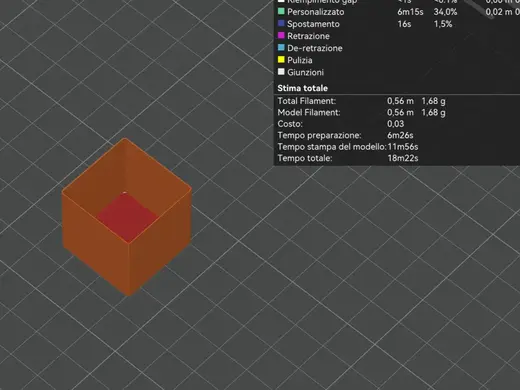Click the Personalizzato time 6m15s
The height and width of the screenshot is (390, 520).
410,12
